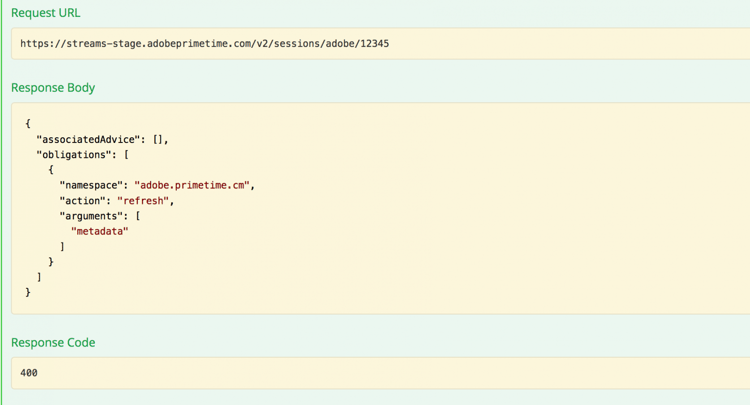750x405 pixels.
Task: Click the "metadata" string value
Action: click(99, 231)
